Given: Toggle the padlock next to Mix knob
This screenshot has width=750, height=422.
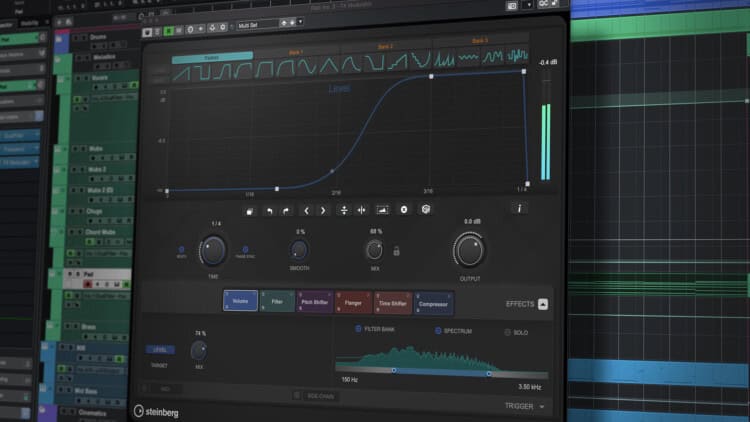Looking at the screenshot, I should [396, 251].
